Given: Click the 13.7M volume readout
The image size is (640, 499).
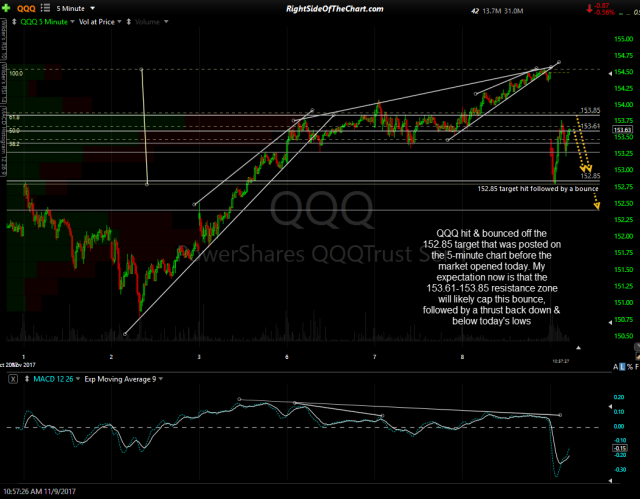Looking at the screenshot, I should tap(491, 11).
